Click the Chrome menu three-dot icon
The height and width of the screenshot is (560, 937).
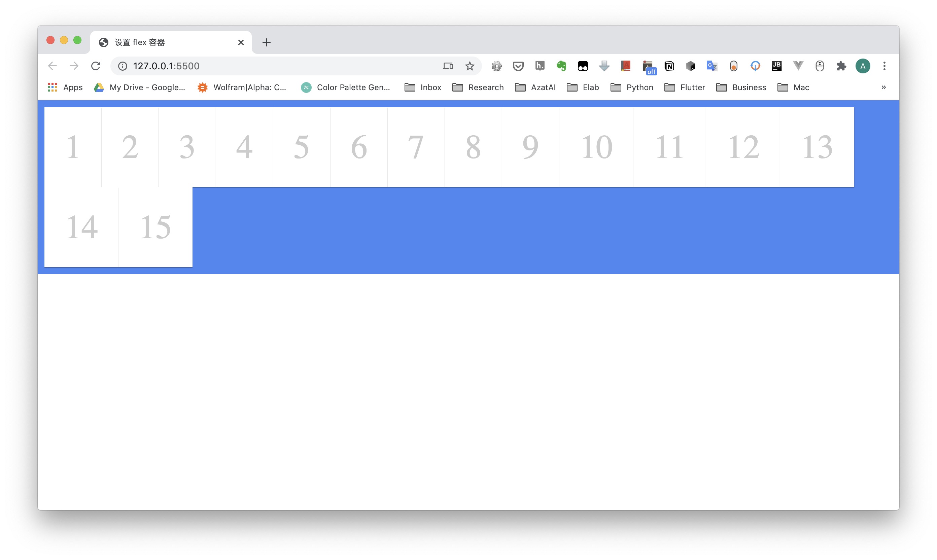click(x=884, y=65)
